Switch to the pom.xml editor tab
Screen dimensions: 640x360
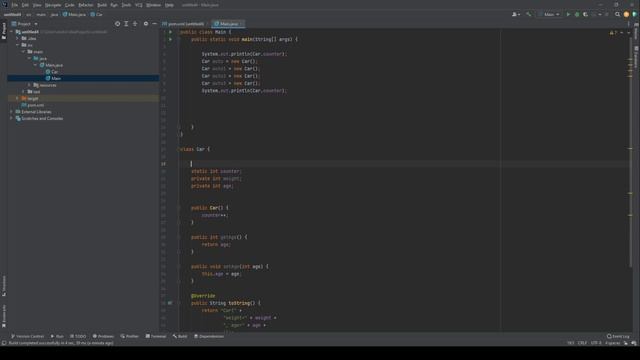tap(184, 24)
